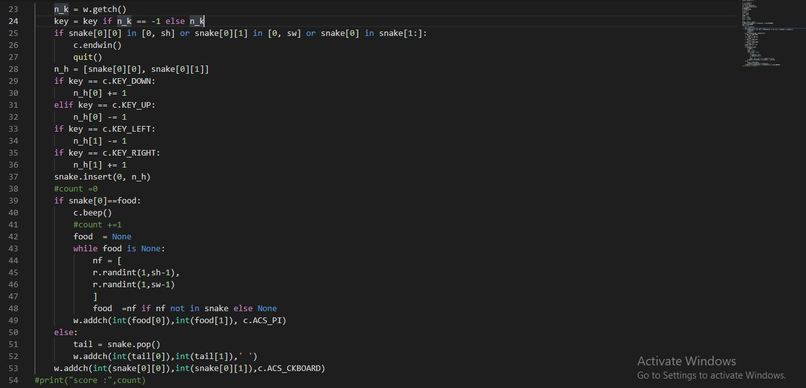Click the 'n_k' highlighted at the end of line 24
This screenshot has width=806, height=388.
[x=197, y=21]
